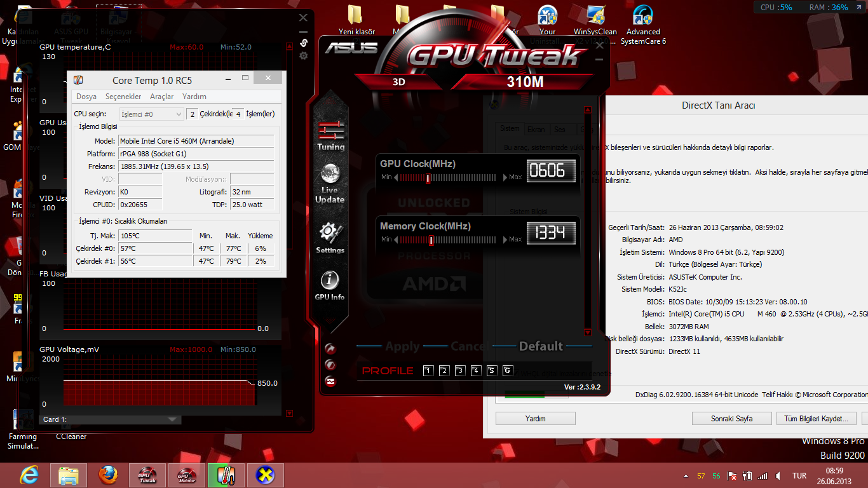Viewport: 868px width, 488px height.
Task: Switch to GPU Tweak taskbar button
Action: [147, 475]
